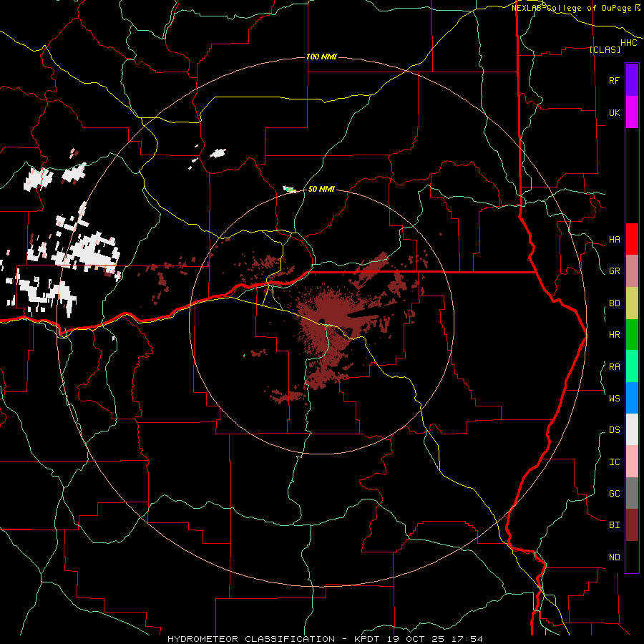Click the BD legend label

click(x=614, y=303)
